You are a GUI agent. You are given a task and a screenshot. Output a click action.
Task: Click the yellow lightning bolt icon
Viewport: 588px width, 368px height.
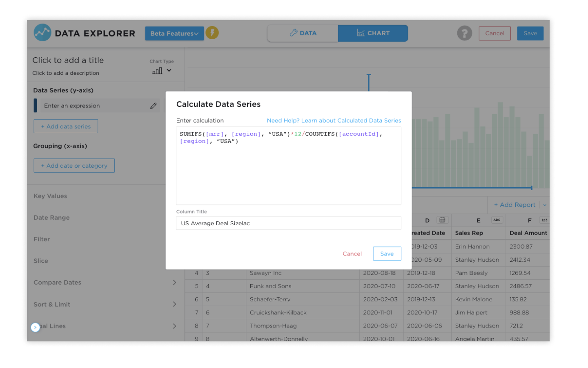[x=212, y=33]
